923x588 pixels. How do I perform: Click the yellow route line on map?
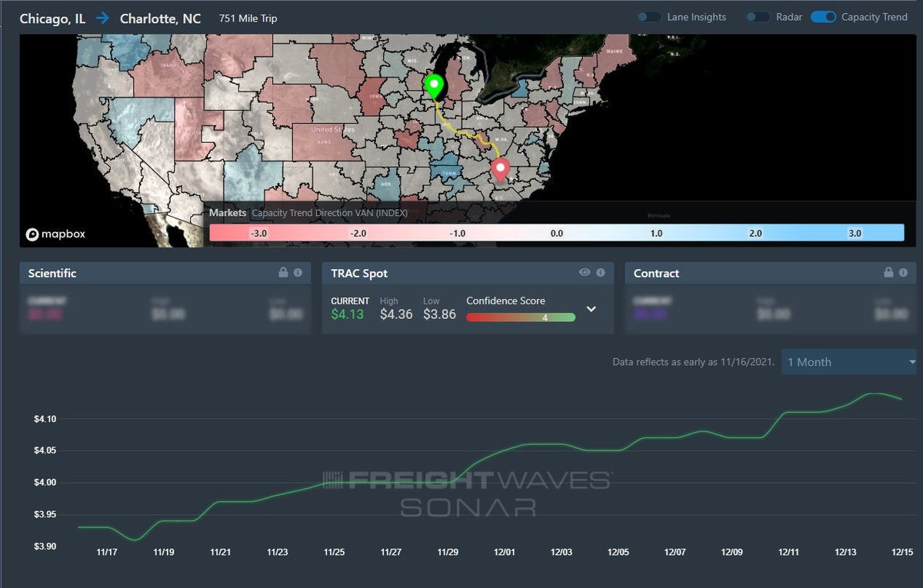(x=466, y=133)
